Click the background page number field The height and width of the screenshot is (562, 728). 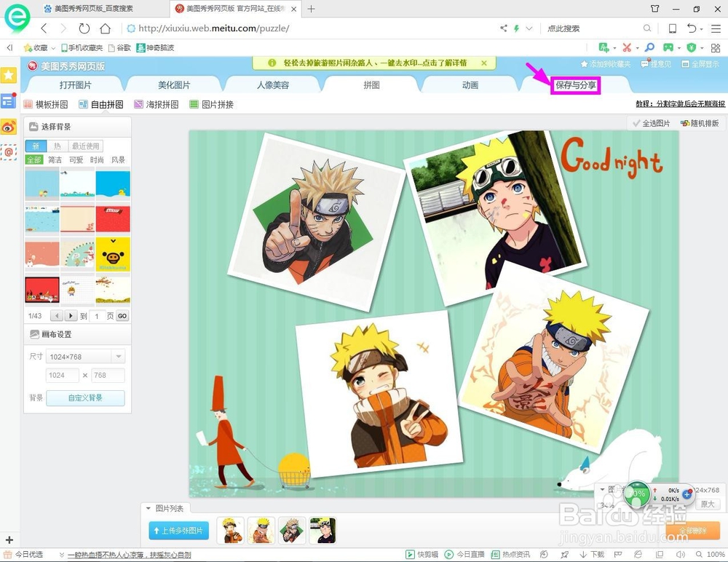point(97,316)
